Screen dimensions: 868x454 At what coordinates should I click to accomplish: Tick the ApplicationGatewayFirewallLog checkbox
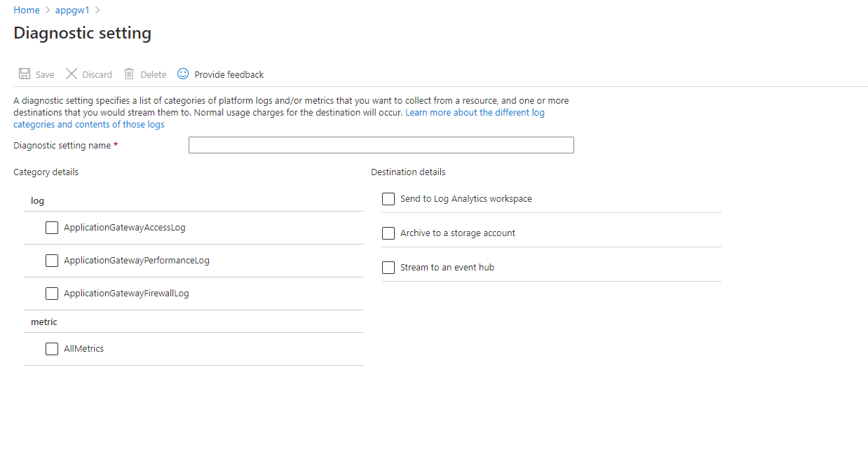tap(52, 294)
